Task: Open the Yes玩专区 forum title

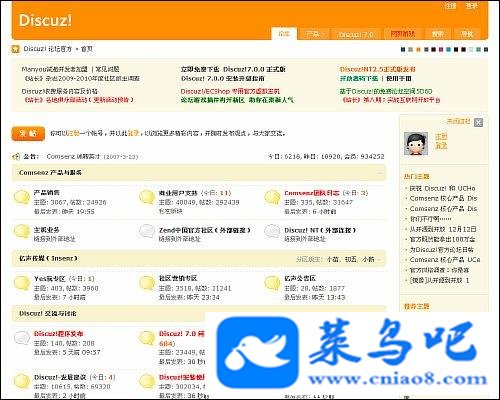Action: (x=50, y=279)
